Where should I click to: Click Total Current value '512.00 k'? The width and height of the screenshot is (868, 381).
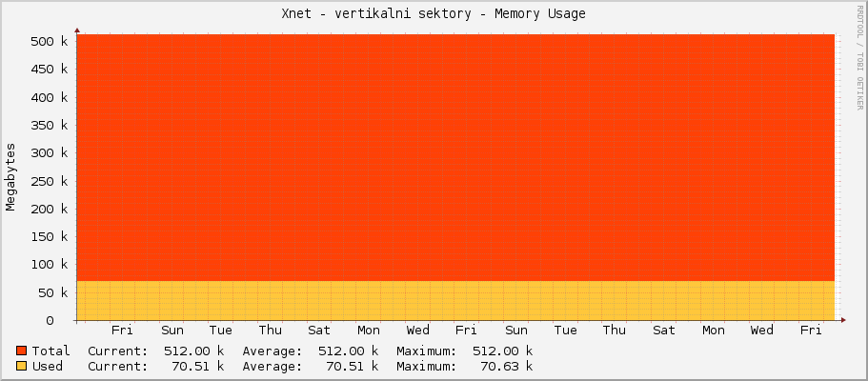pos(193,351)
